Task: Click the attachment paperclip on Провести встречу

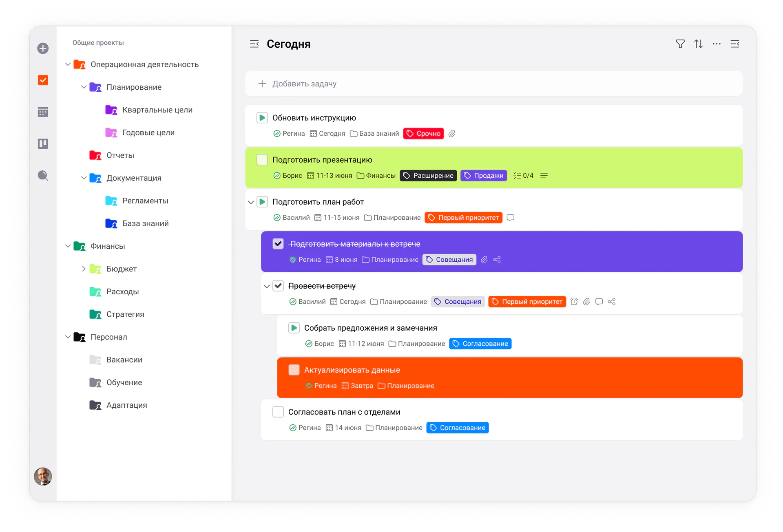Action: [x=586, y=302]
